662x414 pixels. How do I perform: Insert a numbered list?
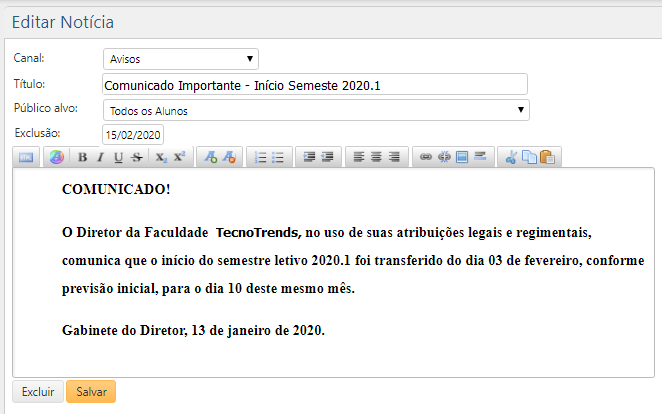[x=260, y=157]
